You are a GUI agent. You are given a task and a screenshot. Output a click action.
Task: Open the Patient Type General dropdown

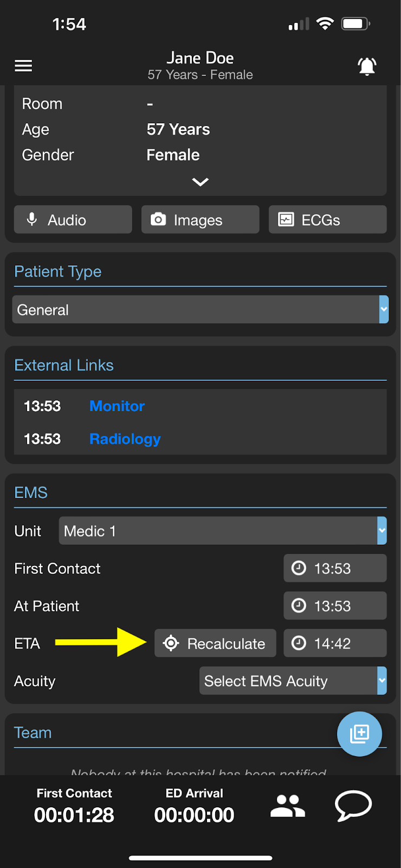(x=200, y=310)
